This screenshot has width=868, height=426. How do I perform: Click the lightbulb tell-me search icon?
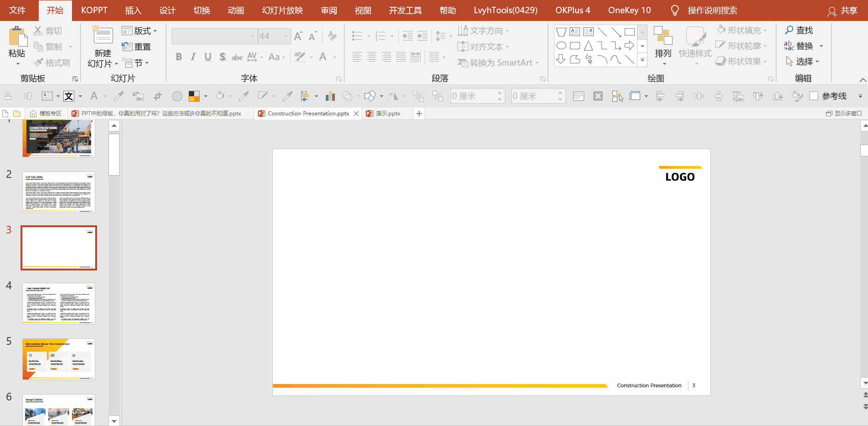pos(675,10)
